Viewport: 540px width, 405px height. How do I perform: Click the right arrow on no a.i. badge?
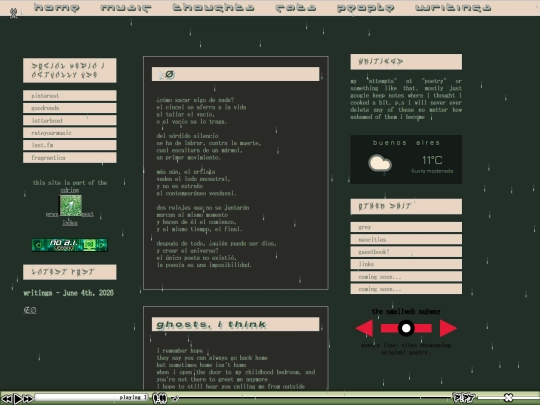102,245
